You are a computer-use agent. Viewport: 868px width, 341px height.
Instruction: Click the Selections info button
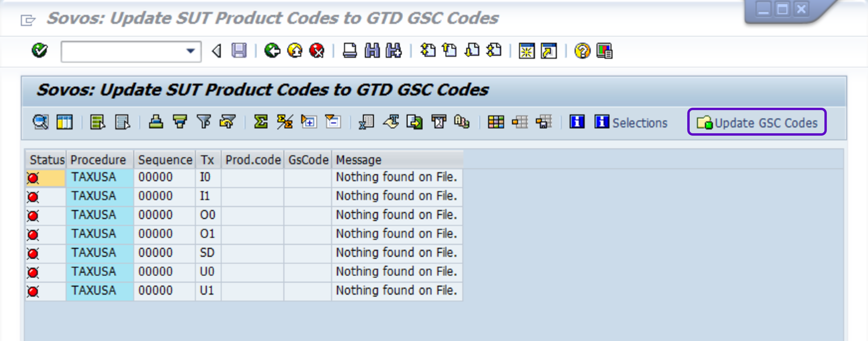[x=630, y=122]
